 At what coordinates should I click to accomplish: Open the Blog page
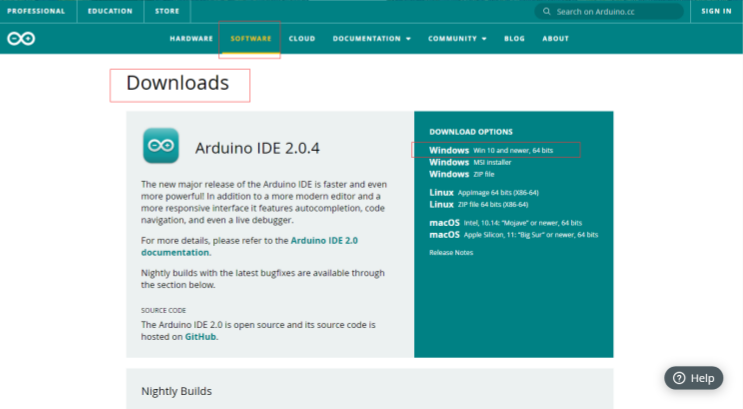tap(514, 38)
